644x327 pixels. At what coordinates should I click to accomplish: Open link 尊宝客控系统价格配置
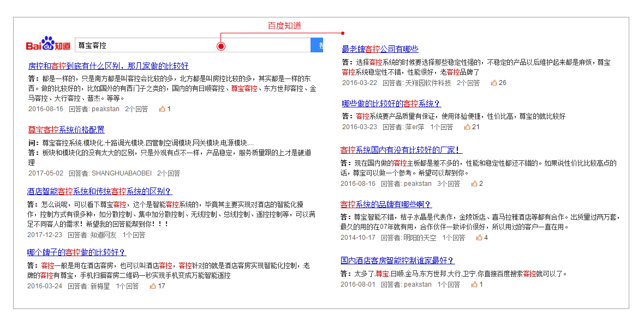66,130
